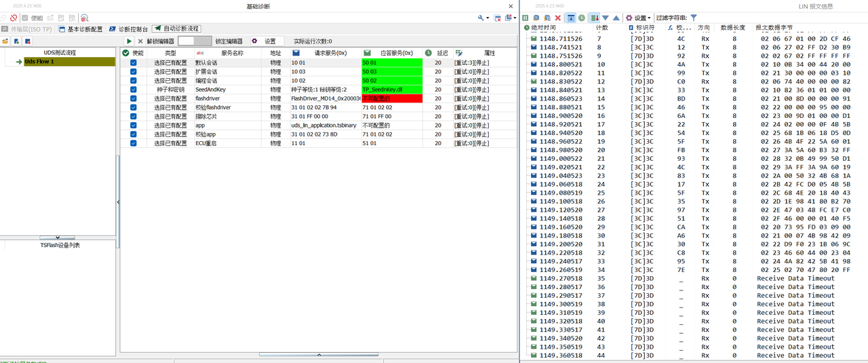Click the copy messages icon in LIN toolbar
The height and width of the screenshot is (363, 868).
pyautogui.click(x=536, y=18)
